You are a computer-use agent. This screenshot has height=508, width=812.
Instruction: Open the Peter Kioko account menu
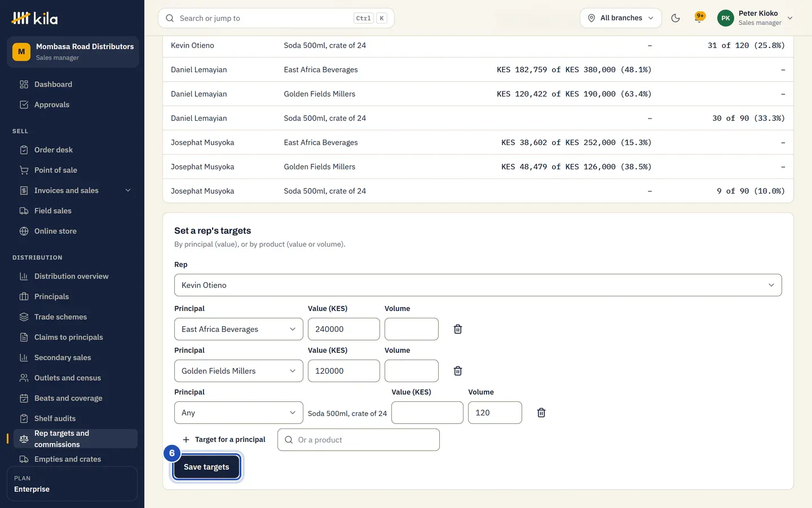pyautogui.click(x=756, y=18)
